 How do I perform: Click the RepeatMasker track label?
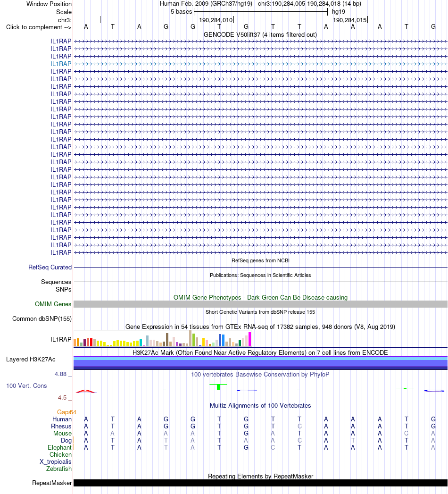click(x=52, y=483)
